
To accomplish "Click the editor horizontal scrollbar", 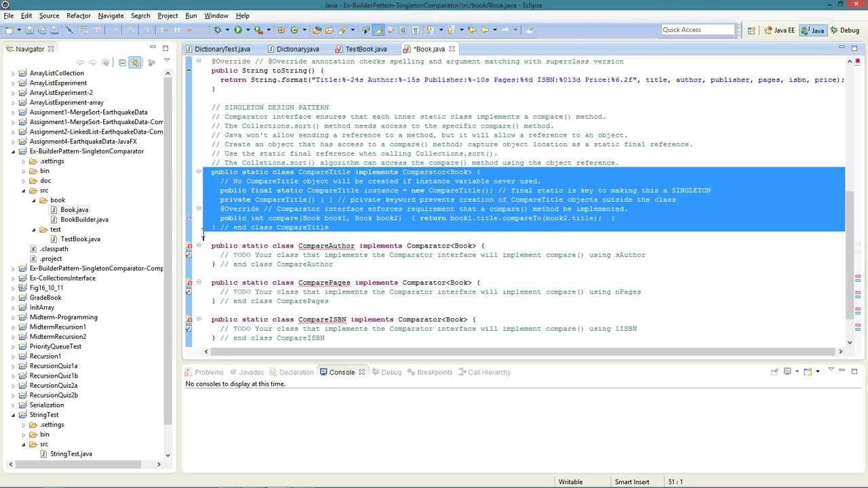I will (524, 351).
